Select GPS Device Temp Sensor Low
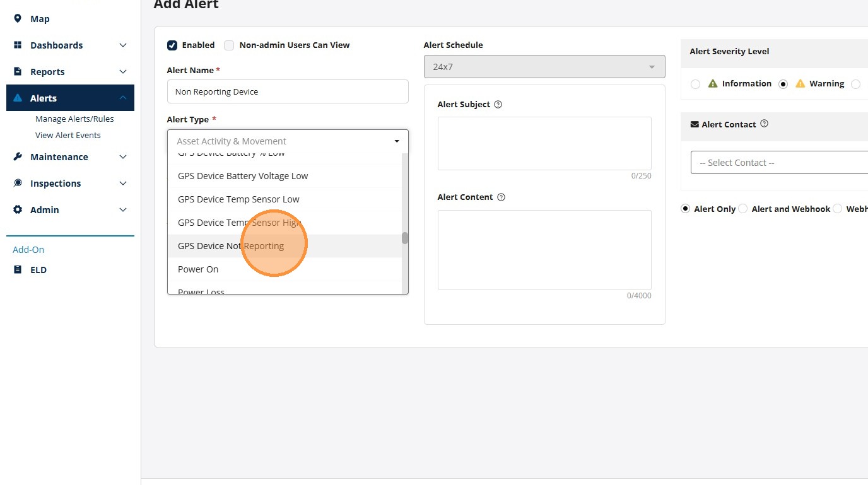Image resolution: width=868 pixels, height=485 pixels. tap(284, 199)
